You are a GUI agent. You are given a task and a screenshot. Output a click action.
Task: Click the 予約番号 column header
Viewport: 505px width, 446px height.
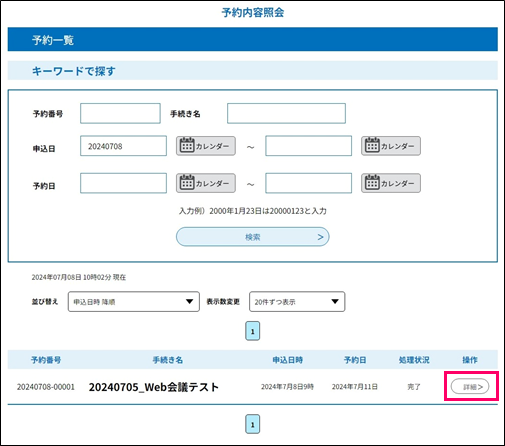[x=46, y=360]
